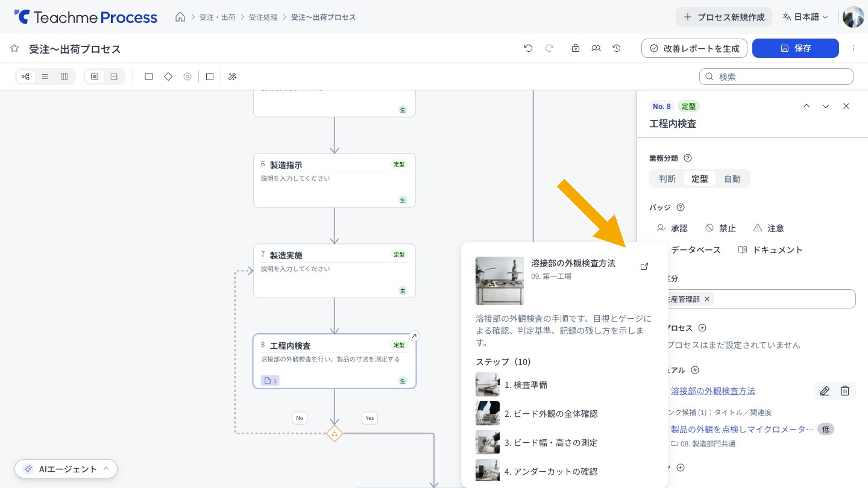The width and height of the screenshot is (868, 488).
Task: Select step 4. アンダーカットの確認
Action: pyautogui.click(x=565, y=471)
